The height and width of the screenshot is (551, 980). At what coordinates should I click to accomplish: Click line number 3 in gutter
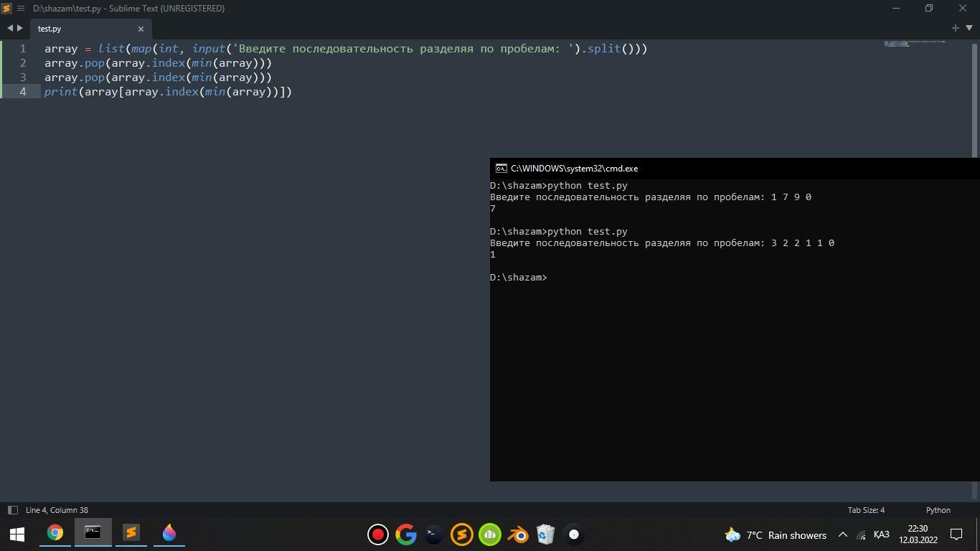click(23, 77)
